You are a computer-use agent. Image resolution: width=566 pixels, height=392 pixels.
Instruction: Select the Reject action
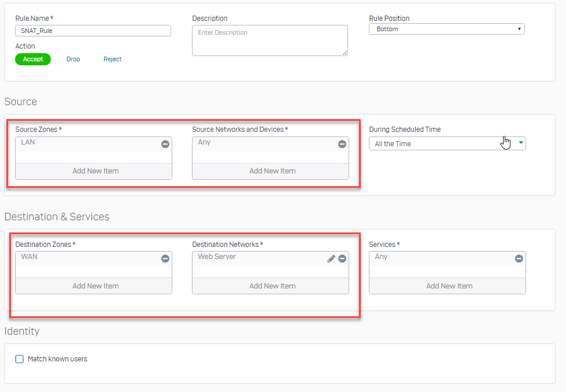[112, 59]
